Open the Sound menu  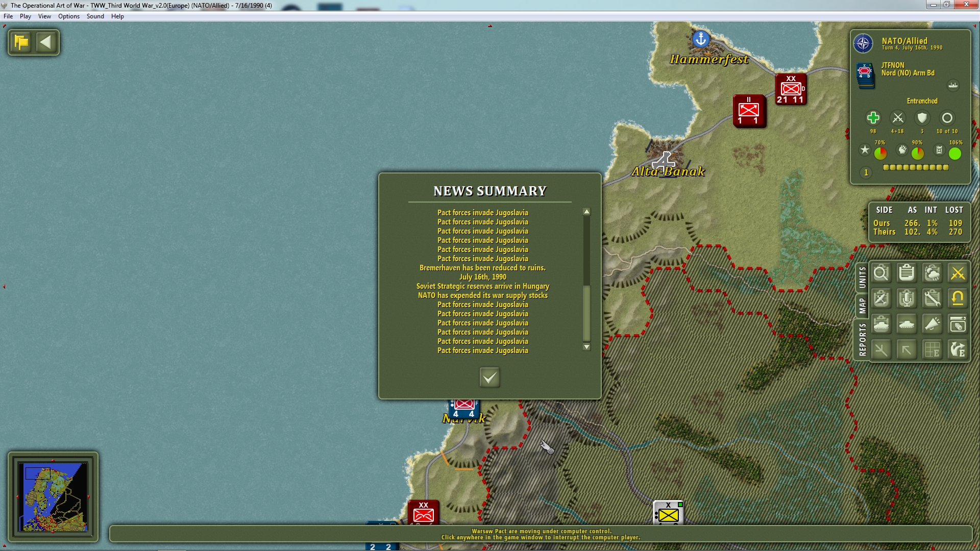[95, 16]
